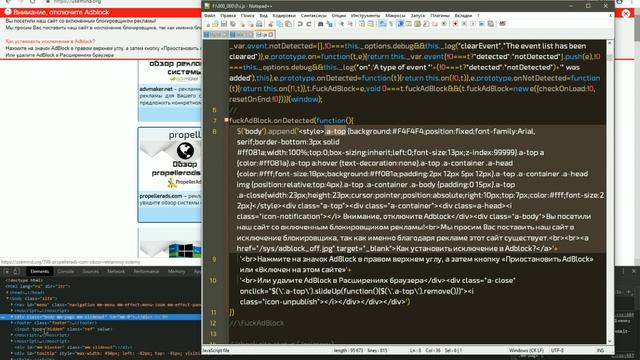640x360 pixels.
Task: Click line number 12 in Notepad++ margin
Action: coord(213,323)
